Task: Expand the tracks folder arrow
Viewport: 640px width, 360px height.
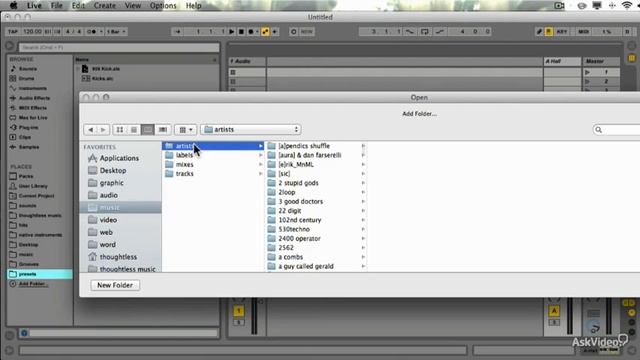Action: click(x=260, y=174)
